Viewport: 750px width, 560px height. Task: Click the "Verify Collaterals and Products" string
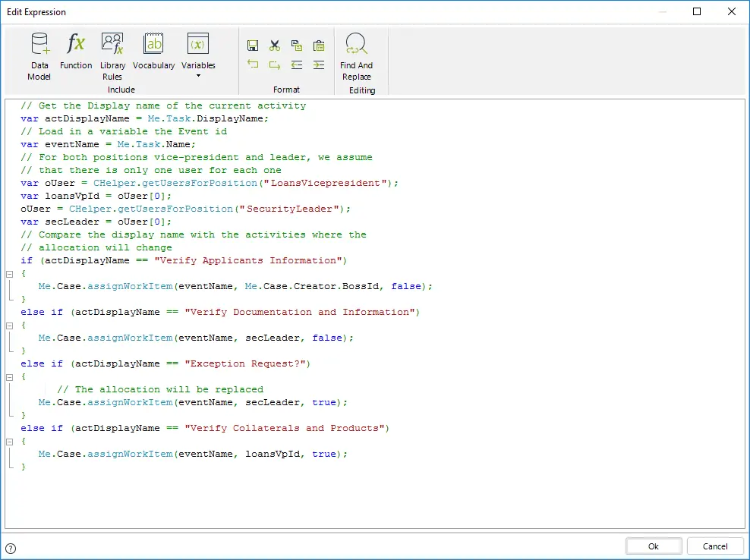pos(285,429)
